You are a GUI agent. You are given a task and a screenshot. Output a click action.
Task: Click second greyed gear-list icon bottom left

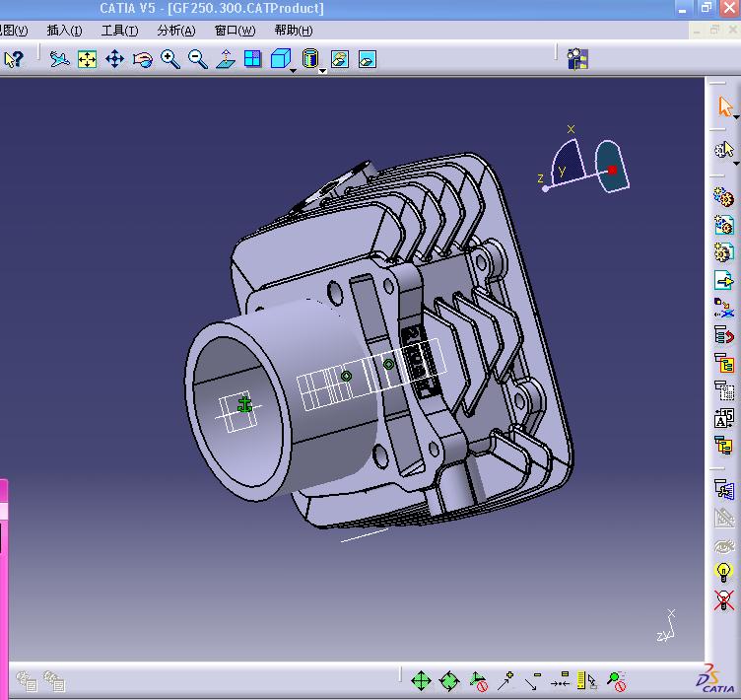54,681
